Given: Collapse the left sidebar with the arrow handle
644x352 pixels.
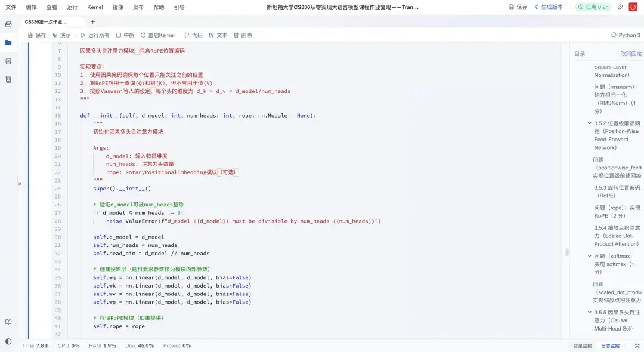Looking at the screenshot, I should pyautogui.click(x=20, y=185).
